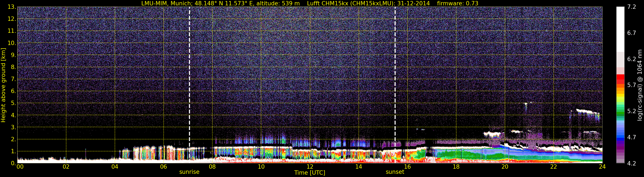Click the white cloud patch at 2.4 km near 19:30 UTC
The image size is (644, 177).
492,134
